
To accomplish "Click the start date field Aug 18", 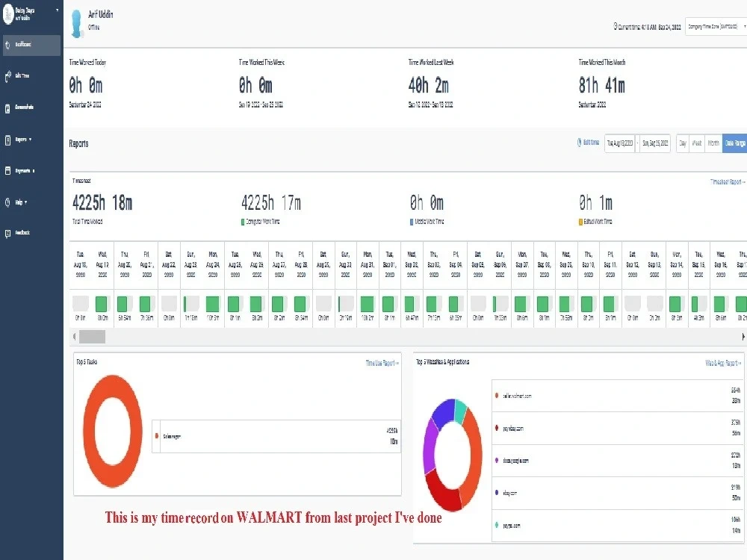I will (x=620, y=143).
